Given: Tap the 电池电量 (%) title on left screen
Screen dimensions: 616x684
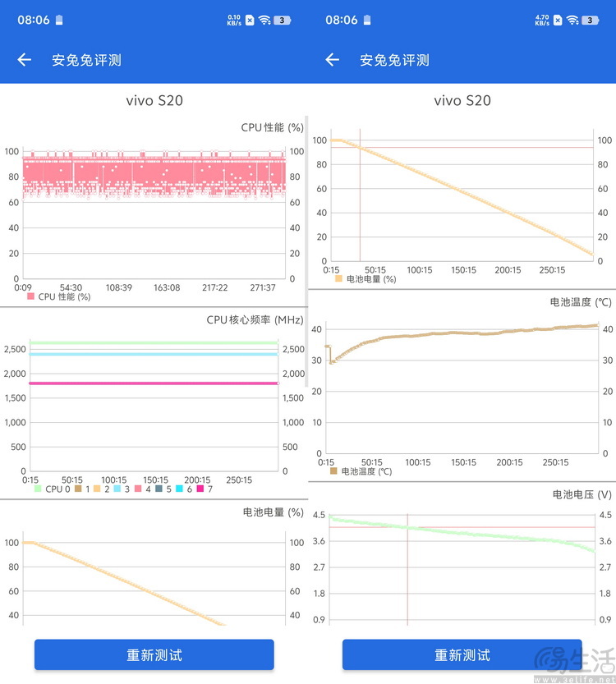Looking at the screenshot, I should 274,512.
